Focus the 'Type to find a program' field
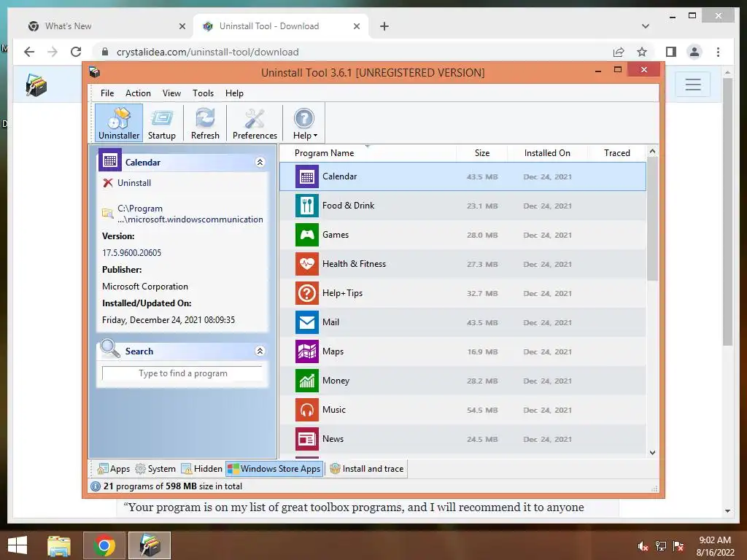 (182, 373)
